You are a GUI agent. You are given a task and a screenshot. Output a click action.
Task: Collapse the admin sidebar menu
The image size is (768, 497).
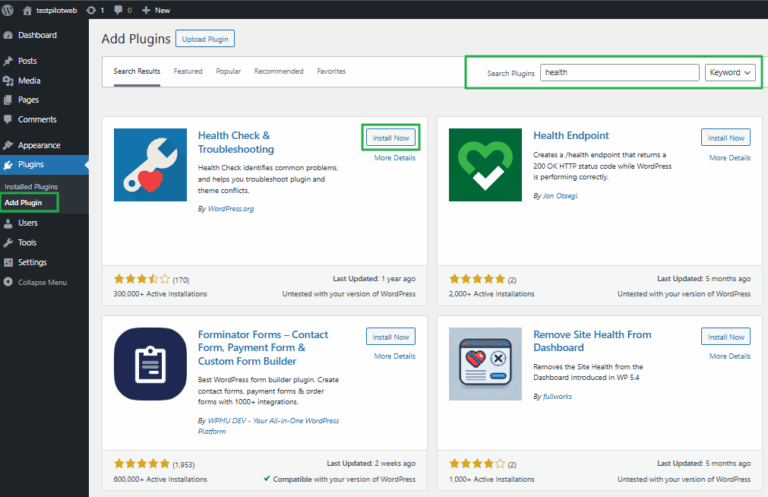(x=42, y=282)
